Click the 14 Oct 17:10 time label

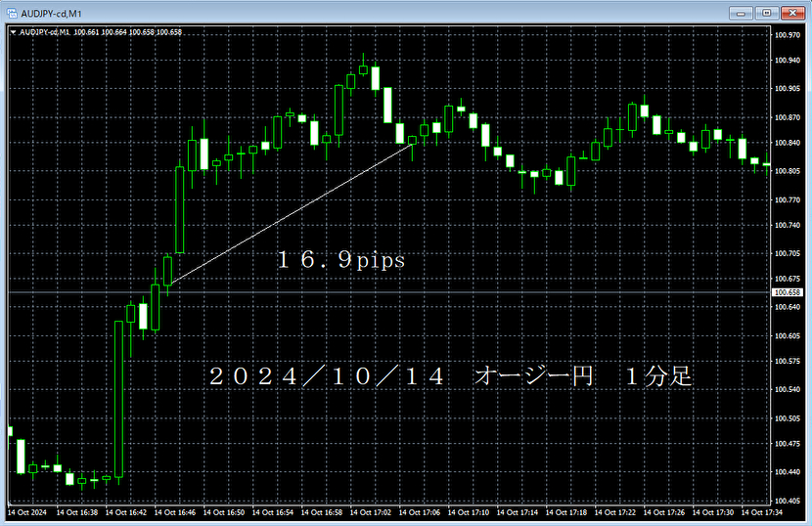coord(469,512)
